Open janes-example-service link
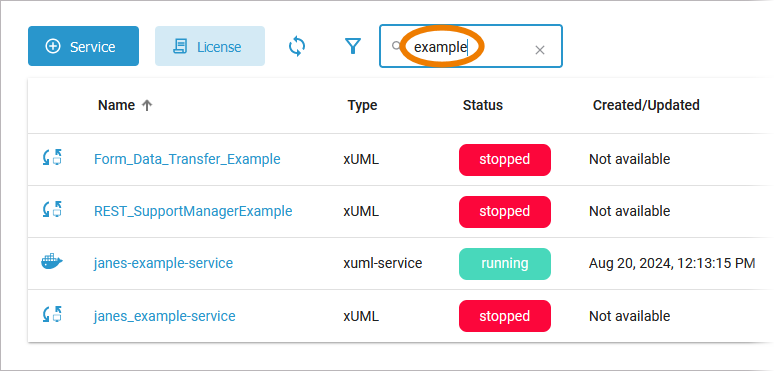Viewport: 775px width, 371px height. 163,263
